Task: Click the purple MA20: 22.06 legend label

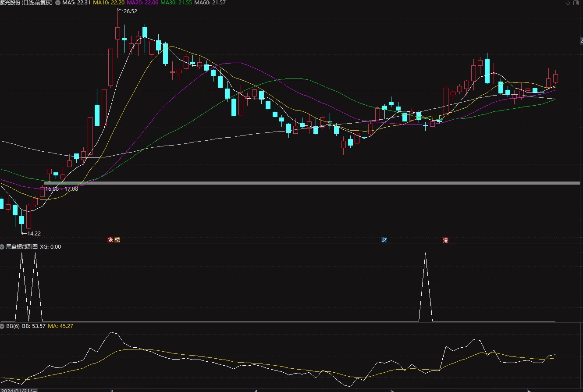Action: point(142,3)
